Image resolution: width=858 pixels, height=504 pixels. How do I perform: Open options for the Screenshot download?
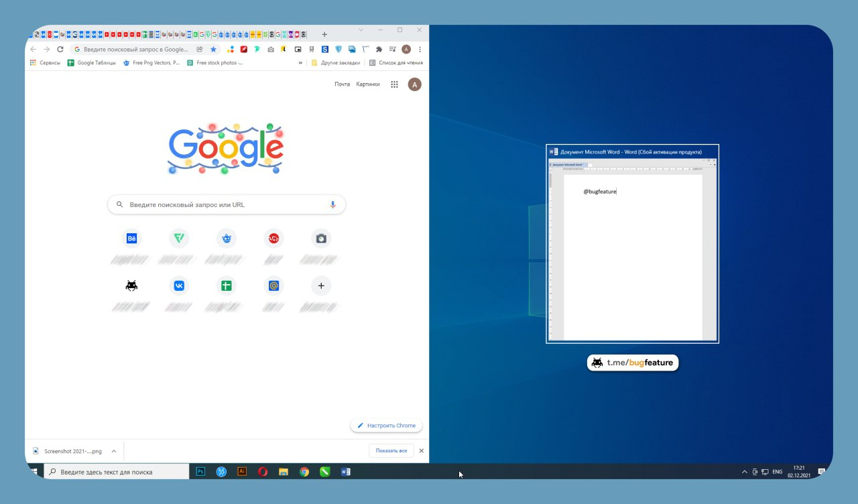pyautogui.click(x=114, y=451)
